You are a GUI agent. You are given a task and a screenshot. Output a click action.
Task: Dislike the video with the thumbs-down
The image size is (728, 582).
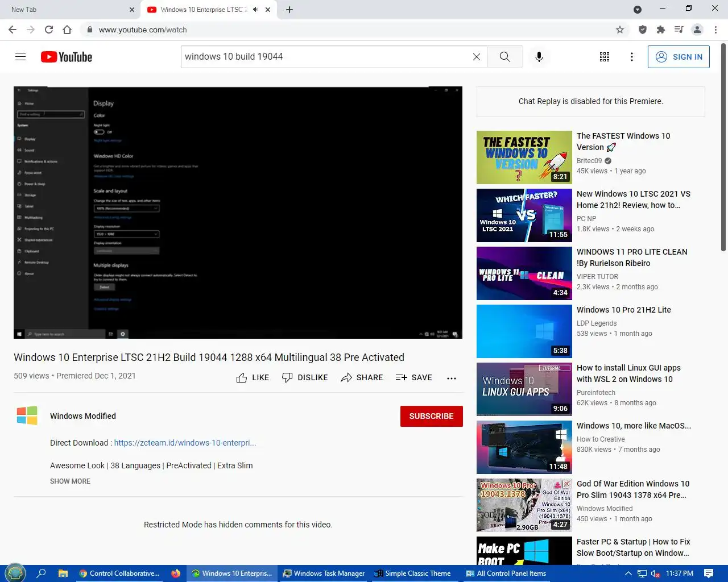coord(305,377)
